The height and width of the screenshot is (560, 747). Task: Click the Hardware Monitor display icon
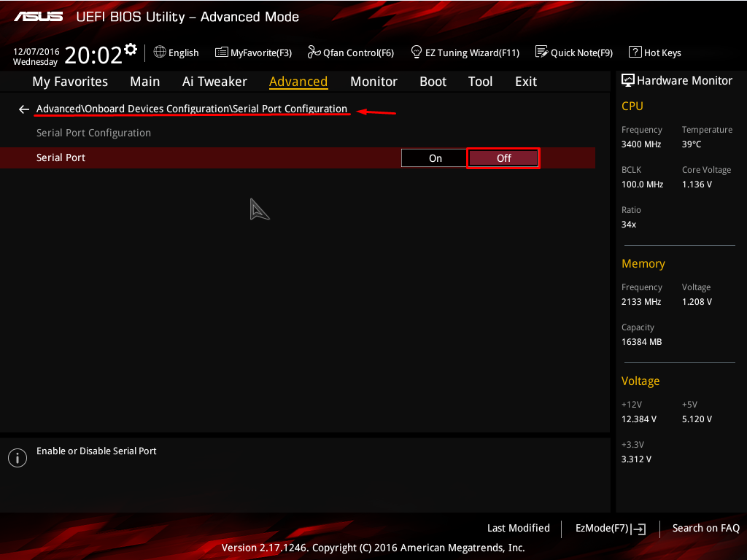point(628,80)
